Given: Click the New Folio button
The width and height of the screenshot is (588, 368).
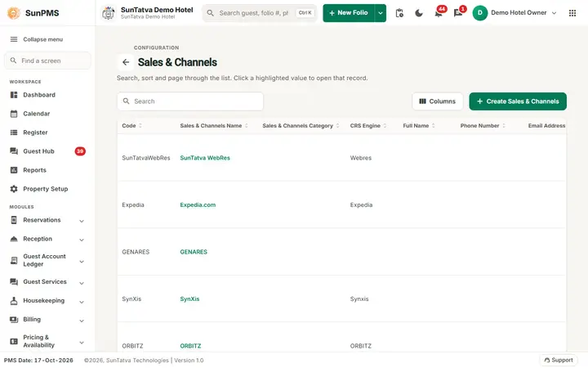Looking at the screenshot, I should click(349, 13).
